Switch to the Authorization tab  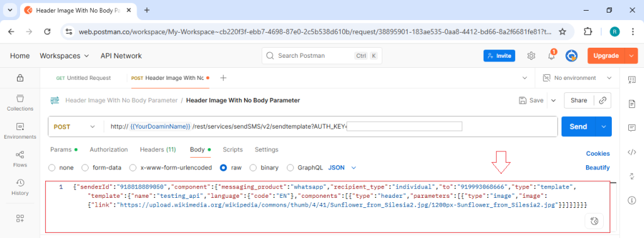click(108, 150)
